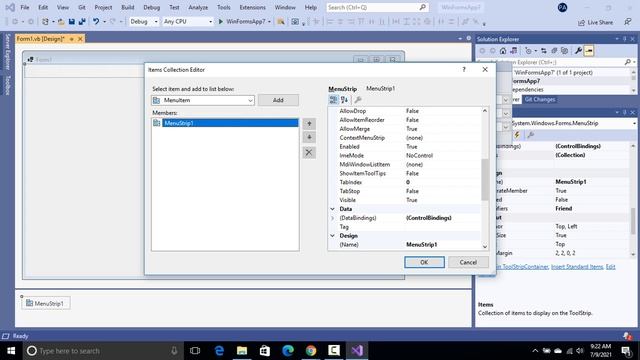Start debugging WinFormsApp7 with the play button
Screen dimensions: 640x360
click(220, 22)
